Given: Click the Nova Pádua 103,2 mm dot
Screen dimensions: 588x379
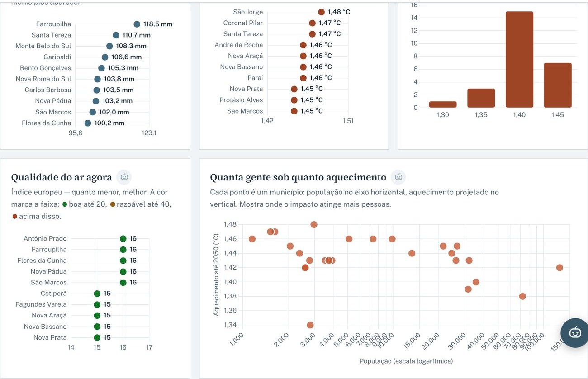Looking at the screenshot, I should click(x=96, y=101).
